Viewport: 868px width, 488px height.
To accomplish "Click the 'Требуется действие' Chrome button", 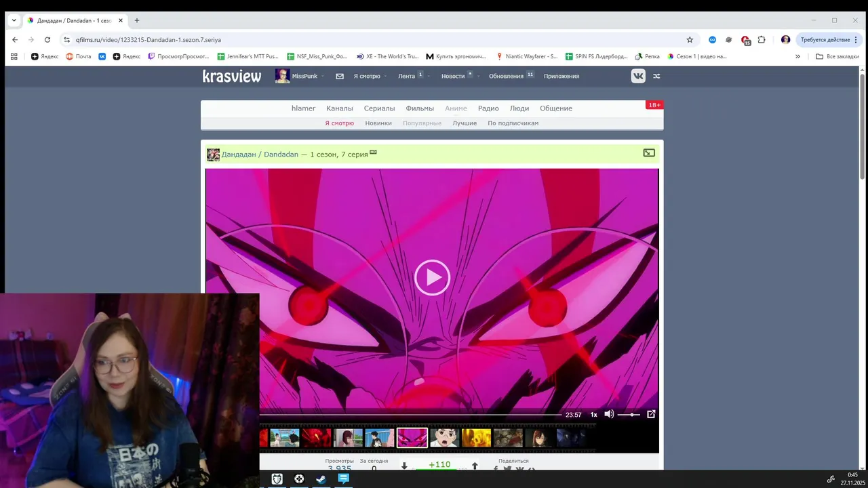I will [829, 39].
